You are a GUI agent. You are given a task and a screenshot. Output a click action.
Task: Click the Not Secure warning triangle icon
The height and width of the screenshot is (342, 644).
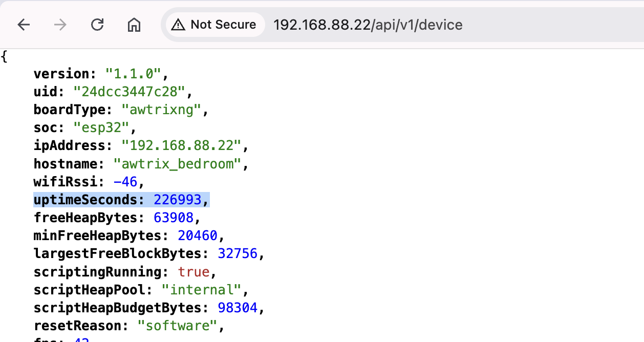pos(178,25)
